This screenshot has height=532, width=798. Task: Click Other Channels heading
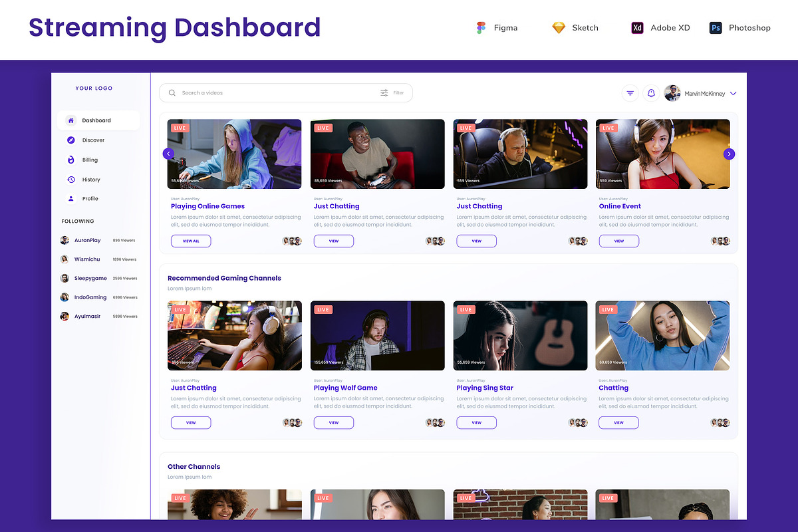194,467
